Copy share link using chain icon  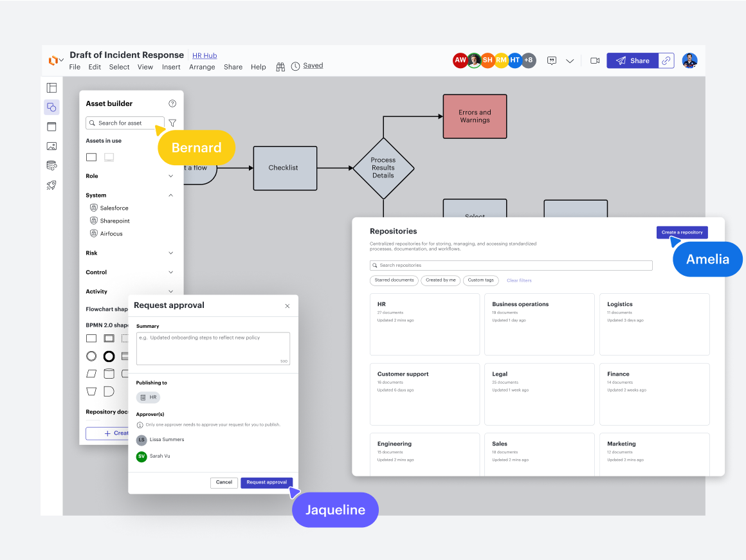point(667,60)
